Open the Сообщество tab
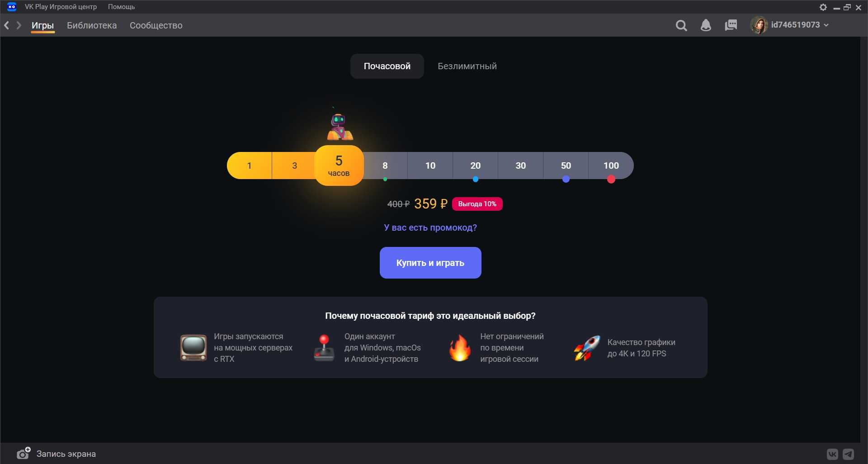 tap(156, 25)
